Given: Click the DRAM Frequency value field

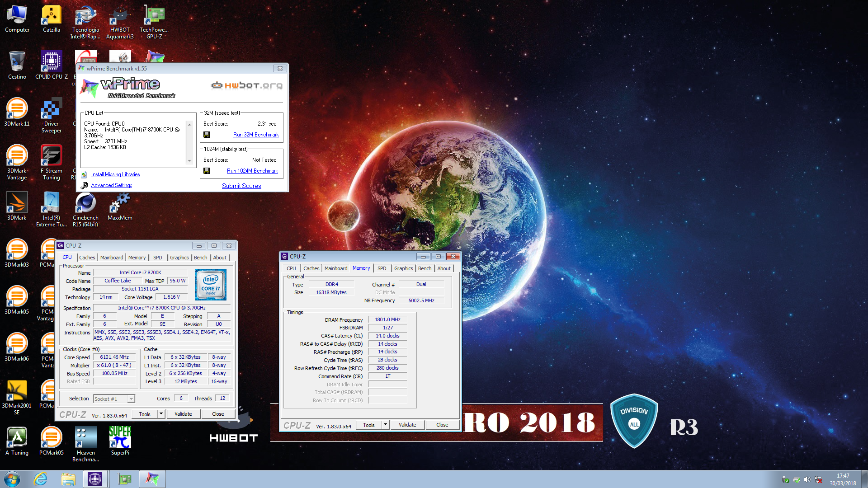Looking at the screenshot, I should tap(387, 319).
